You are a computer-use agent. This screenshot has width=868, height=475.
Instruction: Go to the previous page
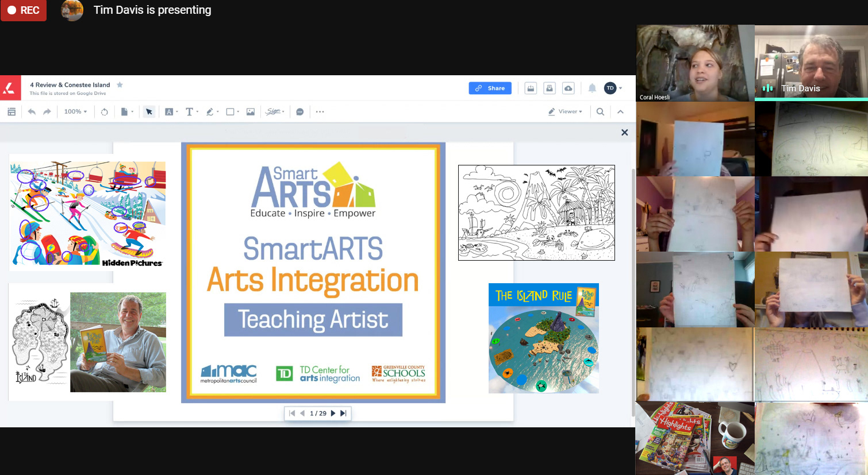pos(302,413)
